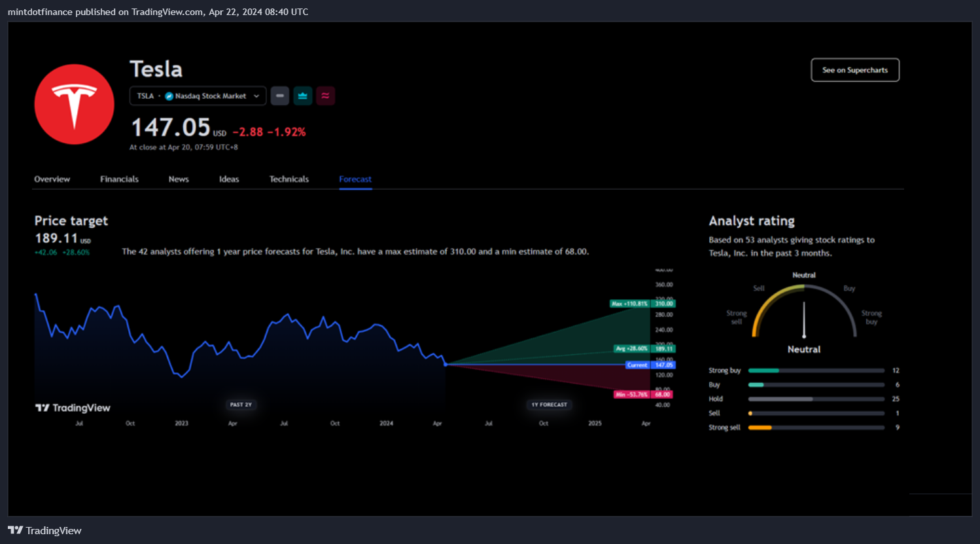Click the gray dash badge icon
This screenshot has width=980, height=544.
tap(280, 96)
